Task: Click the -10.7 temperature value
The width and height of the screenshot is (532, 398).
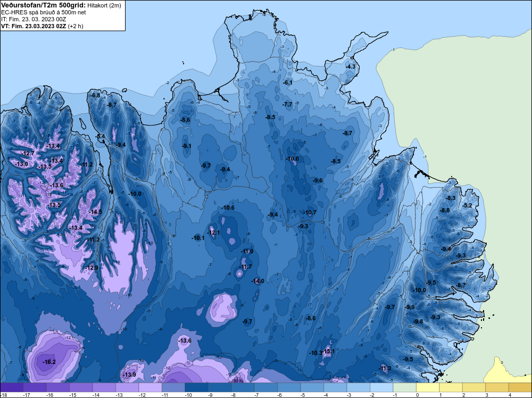Action: pos(310,213)
